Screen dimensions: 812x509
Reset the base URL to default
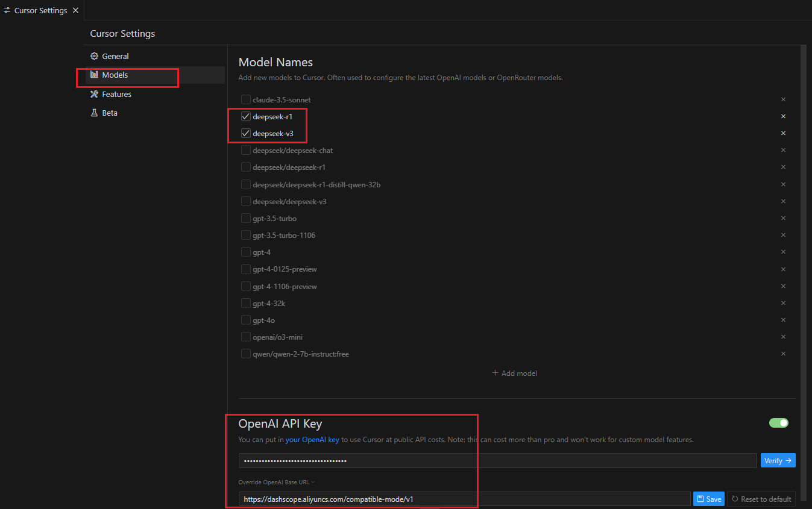point(761,499)
